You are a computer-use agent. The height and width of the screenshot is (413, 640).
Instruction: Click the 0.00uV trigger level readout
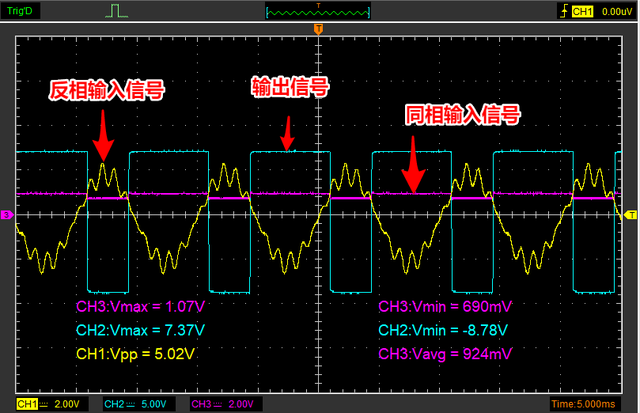pos(618,11)
